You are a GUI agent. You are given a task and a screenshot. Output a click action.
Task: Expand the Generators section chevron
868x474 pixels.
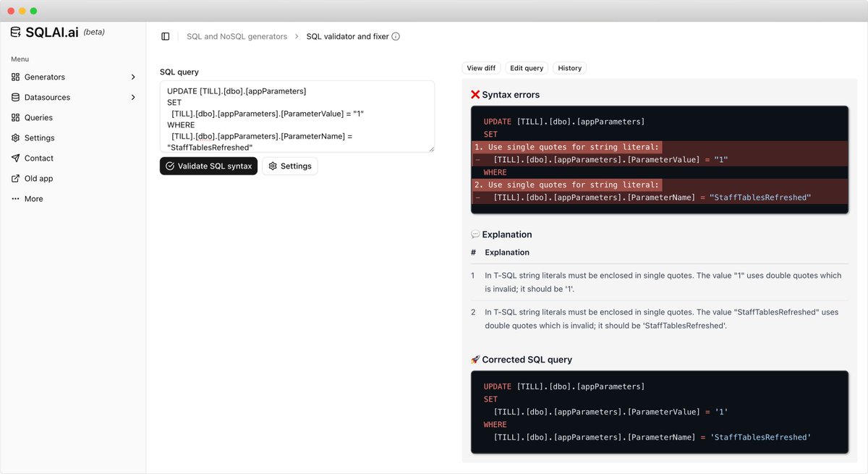(133, 77)
